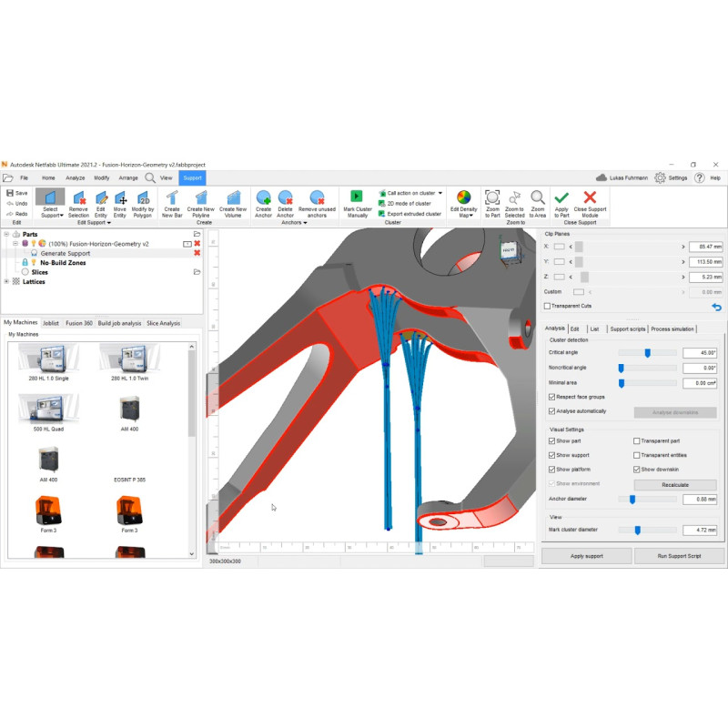Viewport: 728px width, 728px height.
Task: Select the Create New Polyline tool
Action: point(201,199)
